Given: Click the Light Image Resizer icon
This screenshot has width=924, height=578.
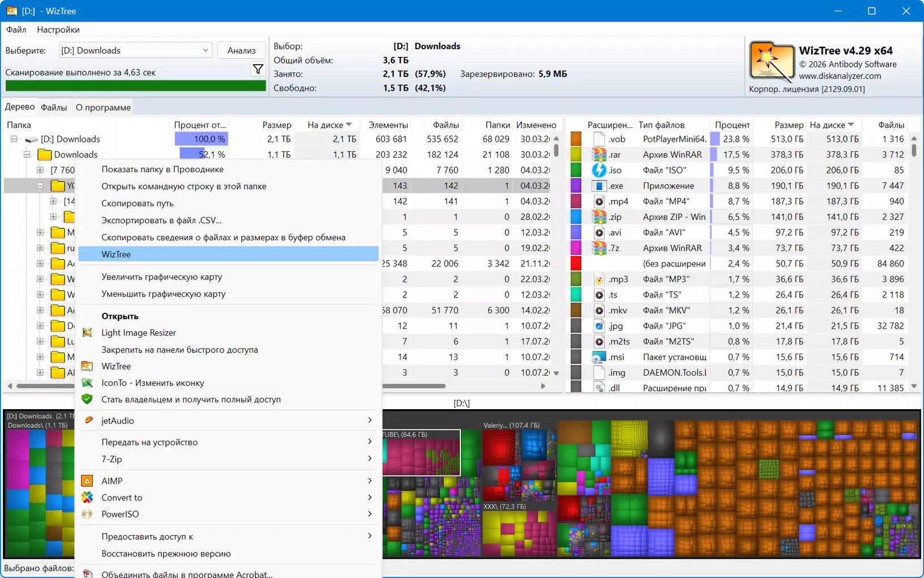Looking at the screenshot, I should (87, 333).
